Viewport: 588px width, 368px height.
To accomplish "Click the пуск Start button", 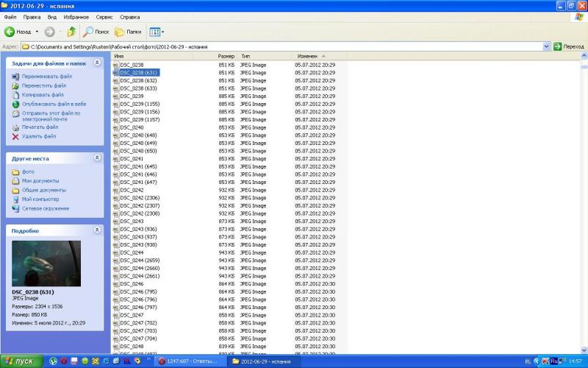I will 21,361.
